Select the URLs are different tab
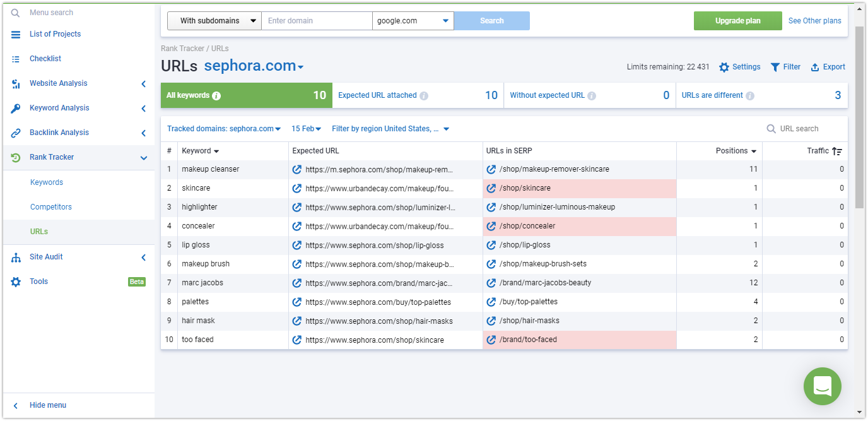 tap(762, 95)
